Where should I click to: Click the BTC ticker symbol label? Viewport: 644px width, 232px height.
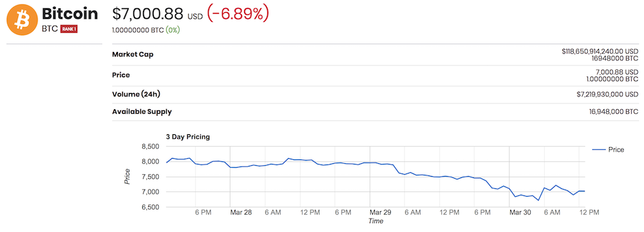[x=50, y=29]
